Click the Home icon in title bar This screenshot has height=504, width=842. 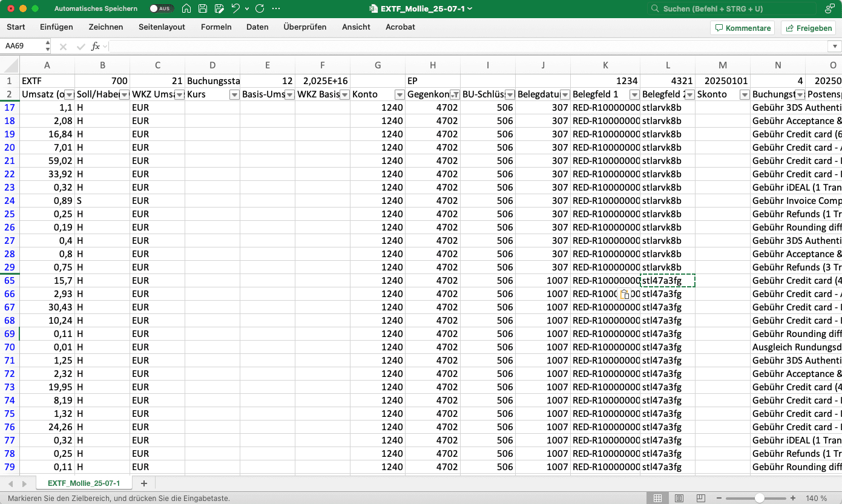click(x=186, y=8)
